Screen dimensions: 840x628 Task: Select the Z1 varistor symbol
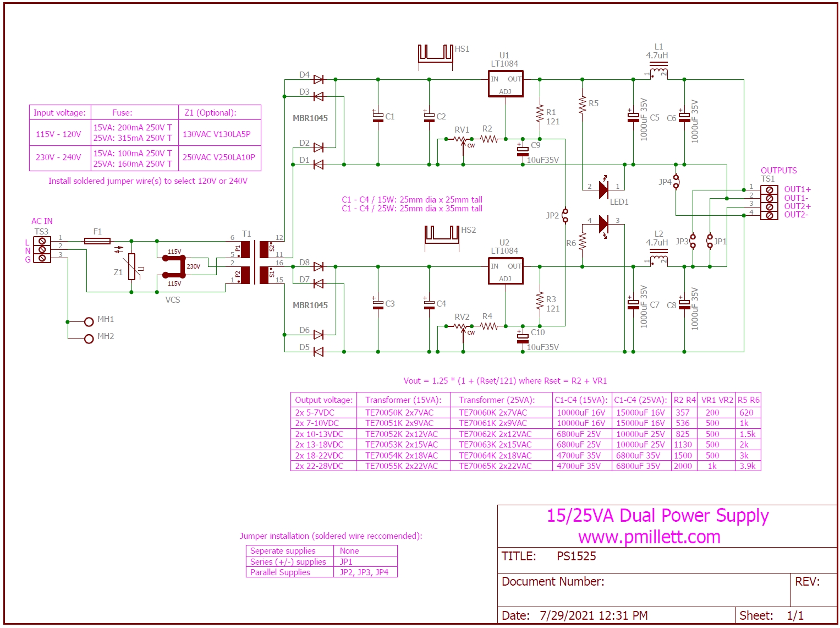[132, 267]
